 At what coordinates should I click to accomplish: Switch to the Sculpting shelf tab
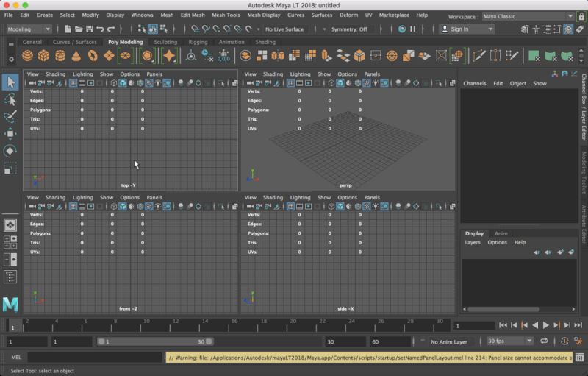tap(165, 42)
